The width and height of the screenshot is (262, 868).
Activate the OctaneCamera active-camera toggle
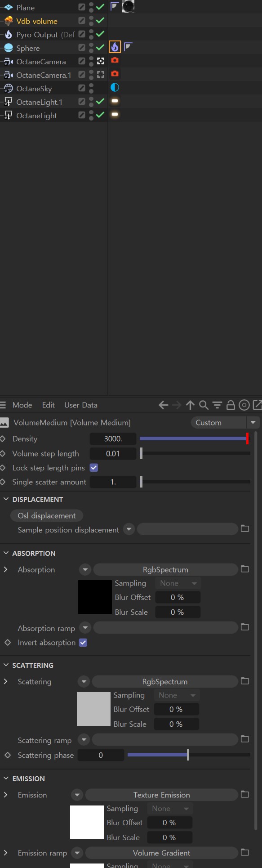[x=101, y=61]
